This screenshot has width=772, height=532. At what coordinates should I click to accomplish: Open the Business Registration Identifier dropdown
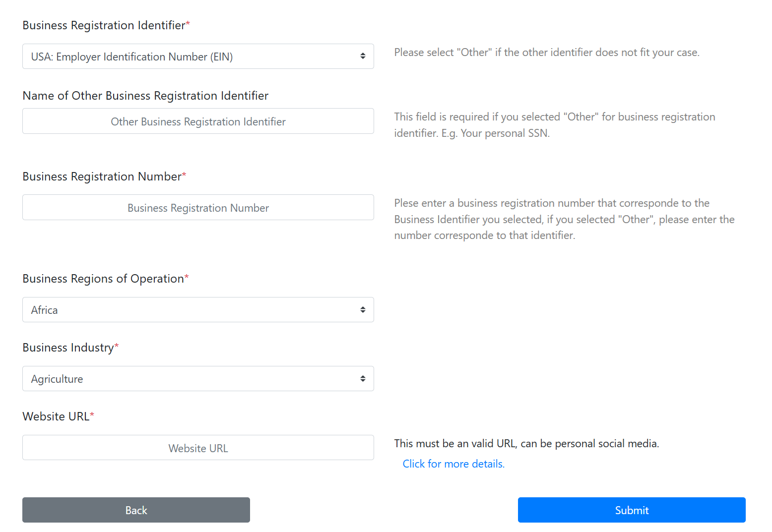point(198,57)
